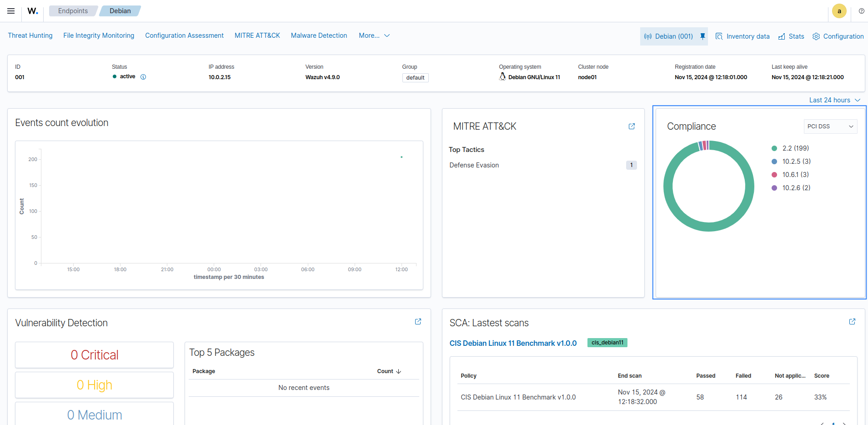Image resolution: width=868 pixels, height=425 pixels.
Task: Click the Wazuh logo
Action: point(32,11)
